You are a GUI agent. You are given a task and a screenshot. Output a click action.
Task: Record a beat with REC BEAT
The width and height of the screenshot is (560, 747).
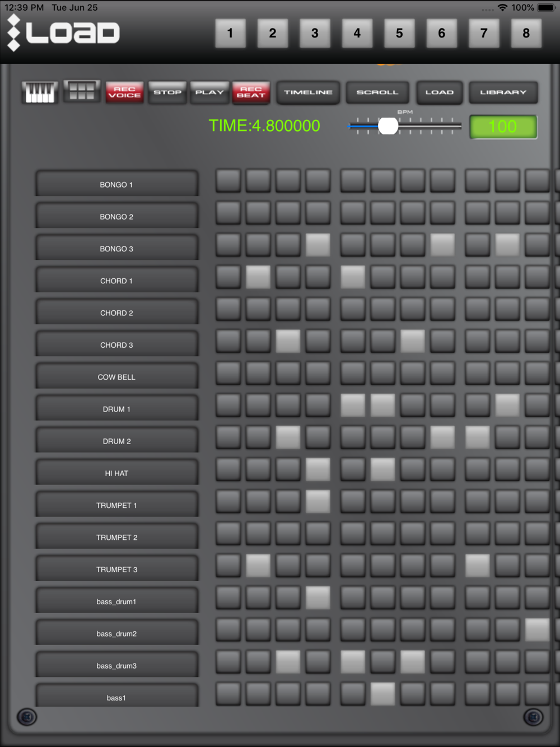(251, 92)
